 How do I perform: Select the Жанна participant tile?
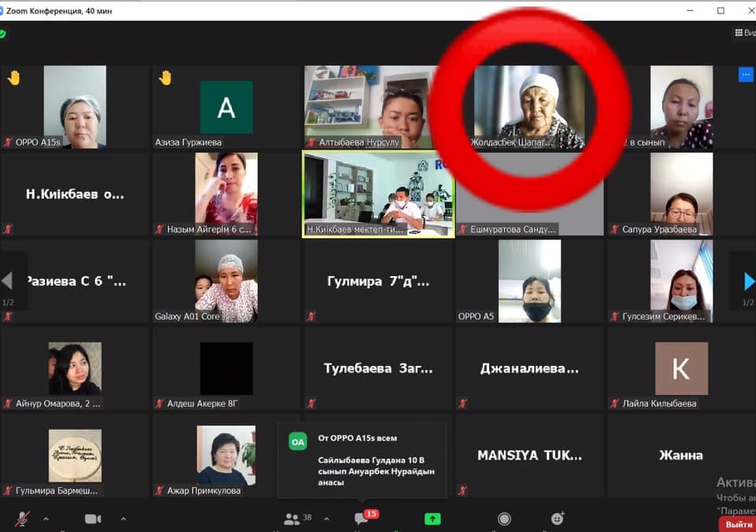pos(681,456)
